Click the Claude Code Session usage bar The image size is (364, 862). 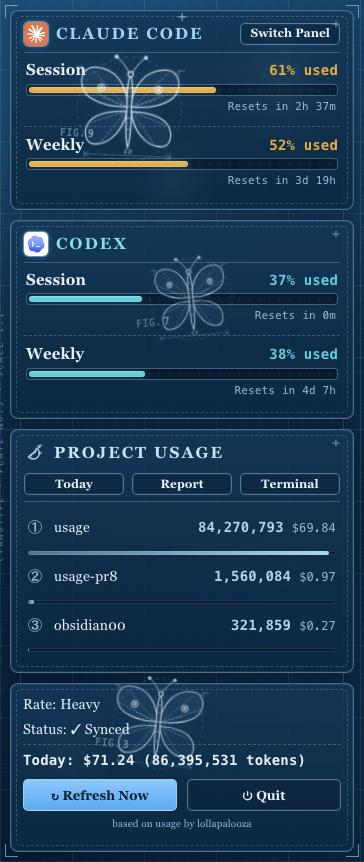coord(182,90)
